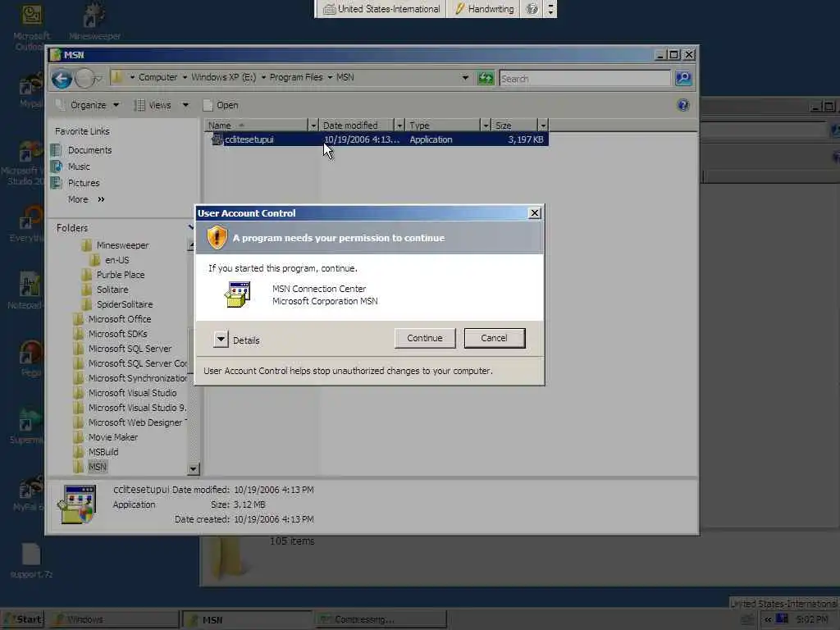Select Program Files breadcrumb segment

coord(295,77)
